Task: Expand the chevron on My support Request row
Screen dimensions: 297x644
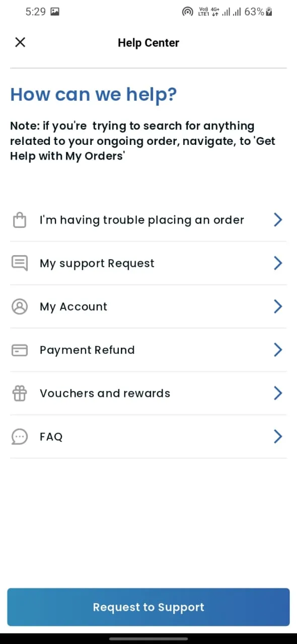Action: point(277,263)
